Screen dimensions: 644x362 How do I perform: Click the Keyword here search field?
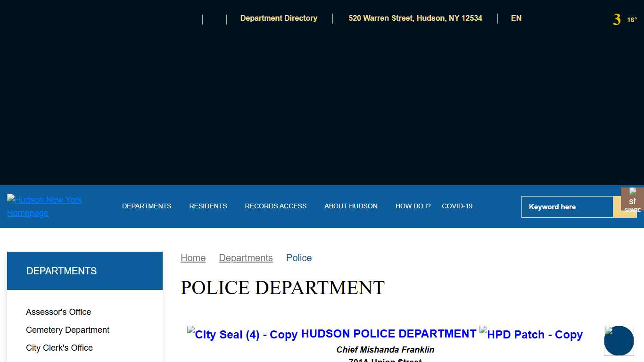[566, 206]
